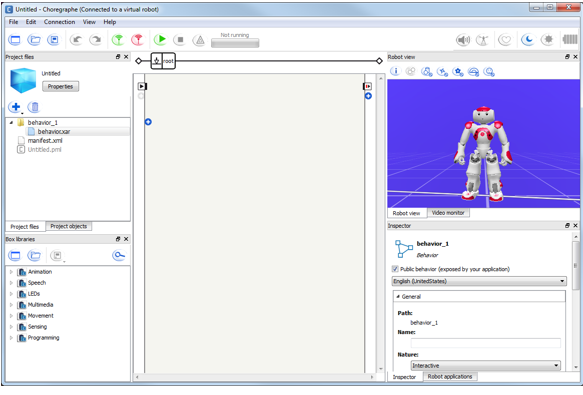Click the battery level indicator icon
Screen dimensions: 583x395
point(570,39)
